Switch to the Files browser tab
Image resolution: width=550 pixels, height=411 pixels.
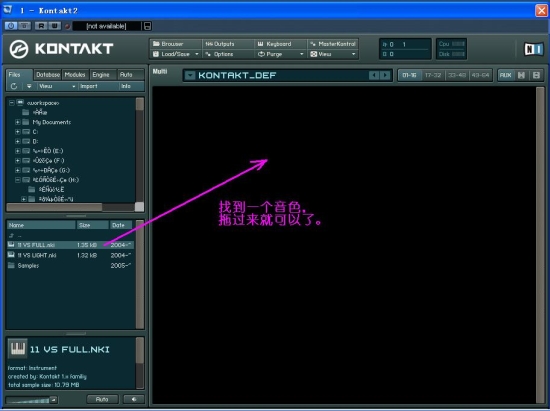19,75
